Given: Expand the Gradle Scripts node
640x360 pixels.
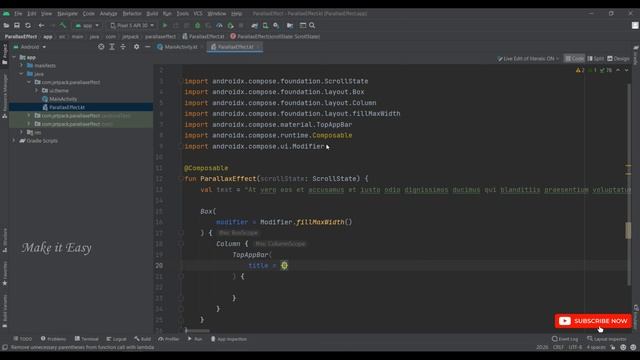Looking at the screenshot, I should coord(14,140).
